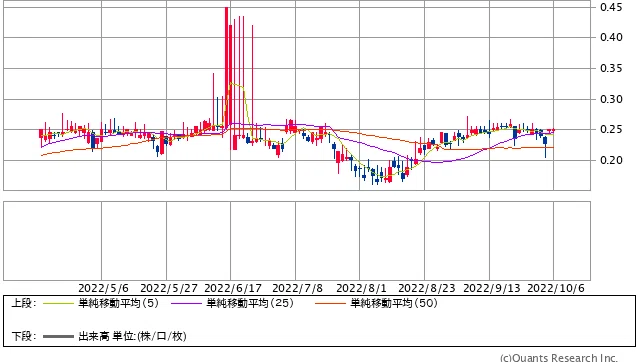
Task: Click the 2022/5/6 date label
Action: pos(103,288)
